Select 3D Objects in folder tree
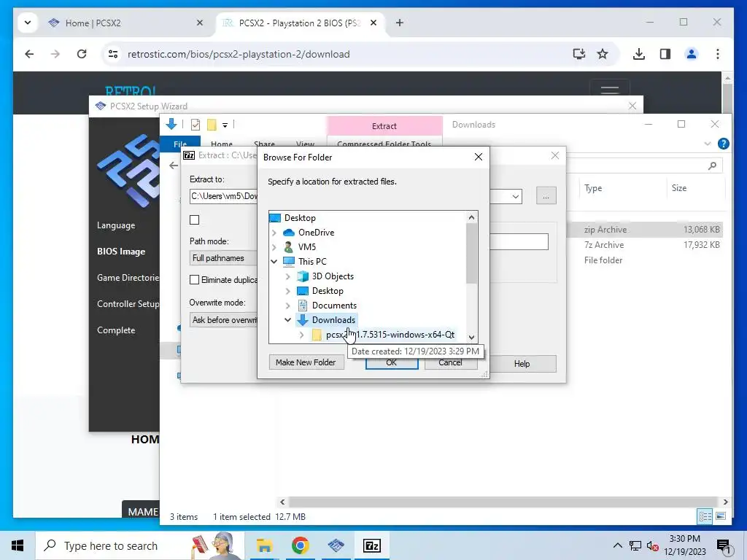Viewport: 747px width, 560px height. [x=333, y=276]
